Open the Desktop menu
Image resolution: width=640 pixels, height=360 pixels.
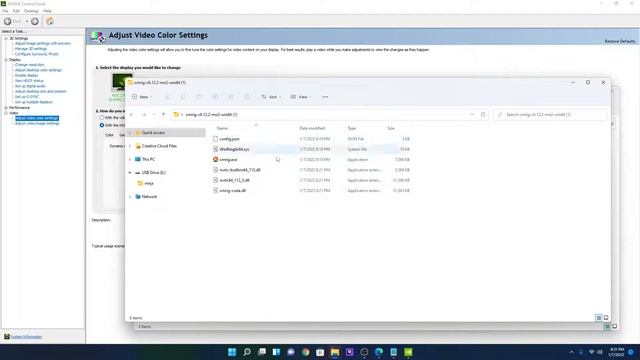coord(31,11)
